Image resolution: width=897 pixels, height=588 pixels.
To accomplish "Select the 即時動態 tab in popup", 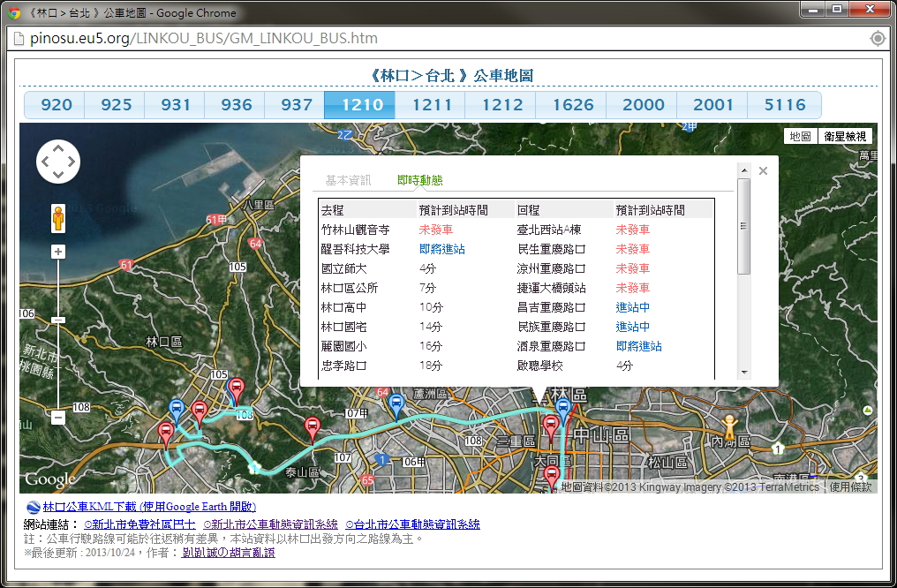I will [x=420, y=180].
